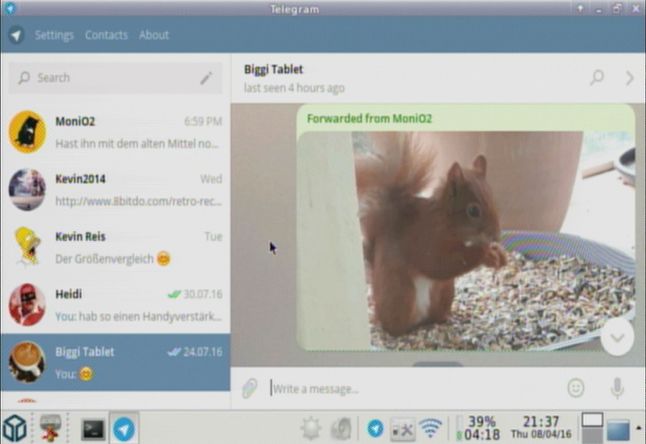
Task: Click the attach file paperclip icon
Action: (250, 388)
